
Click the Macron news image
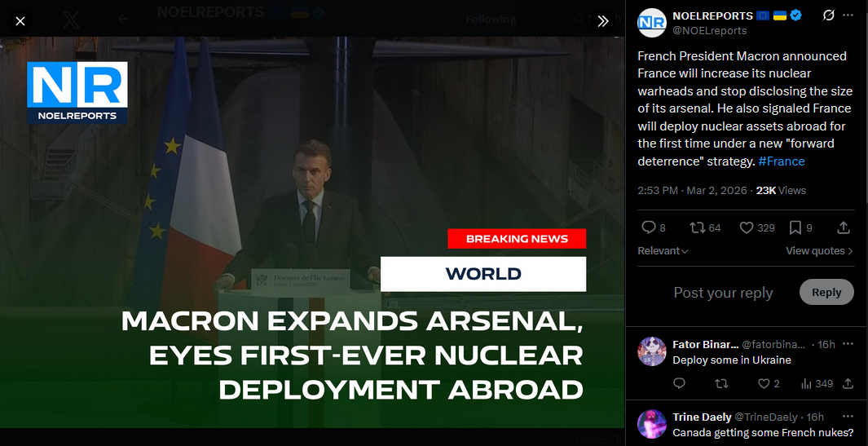[312, 232]
